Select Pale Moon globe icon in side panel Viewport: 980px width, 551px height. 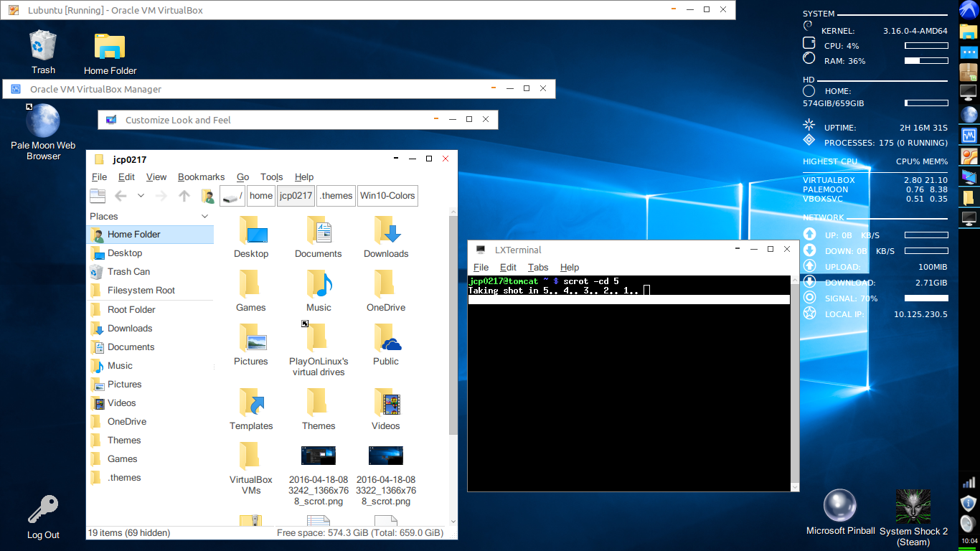click(x=969, y=114)
